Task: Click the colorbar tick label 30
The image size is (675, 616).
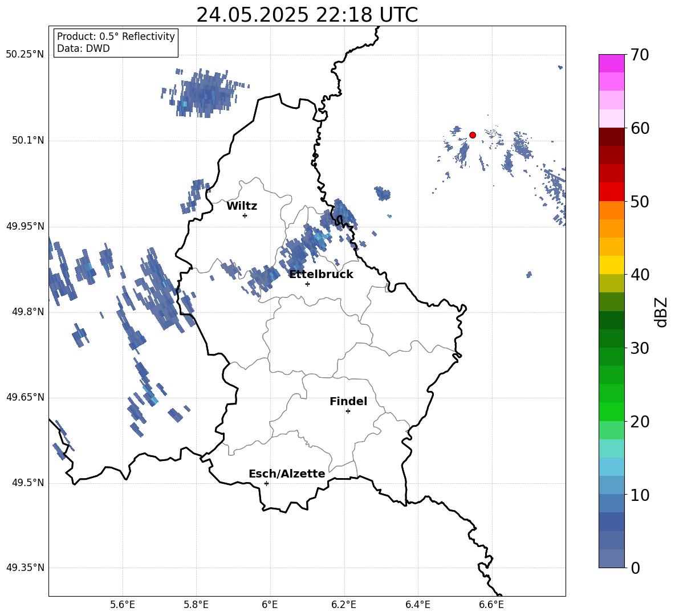Action: (x=640, y=348)
